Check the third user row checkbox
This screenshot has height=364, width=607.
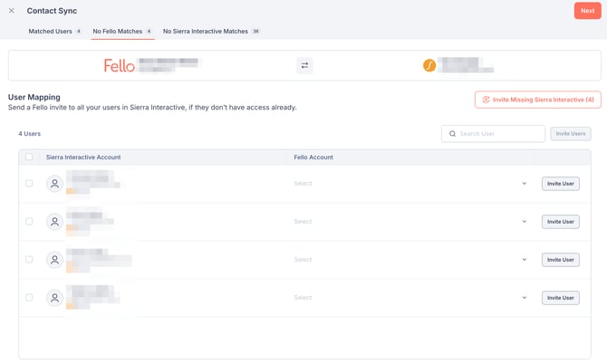pyautogui.click(x=29, y=259)
